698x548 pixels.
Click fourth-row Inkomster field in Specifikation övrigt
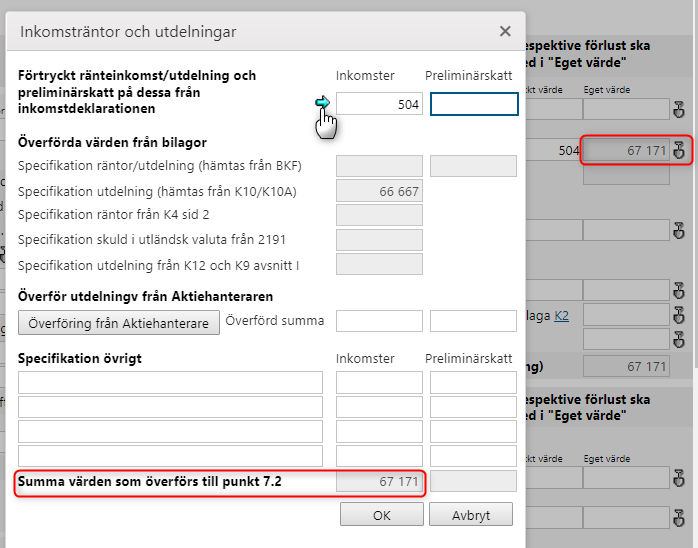pos(379,456)
